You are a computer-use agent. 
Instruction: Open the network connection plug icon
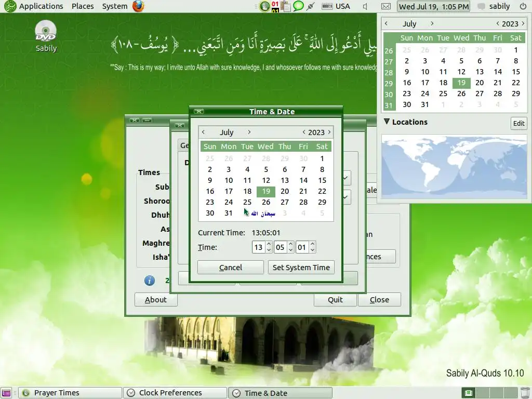(310, 6)
